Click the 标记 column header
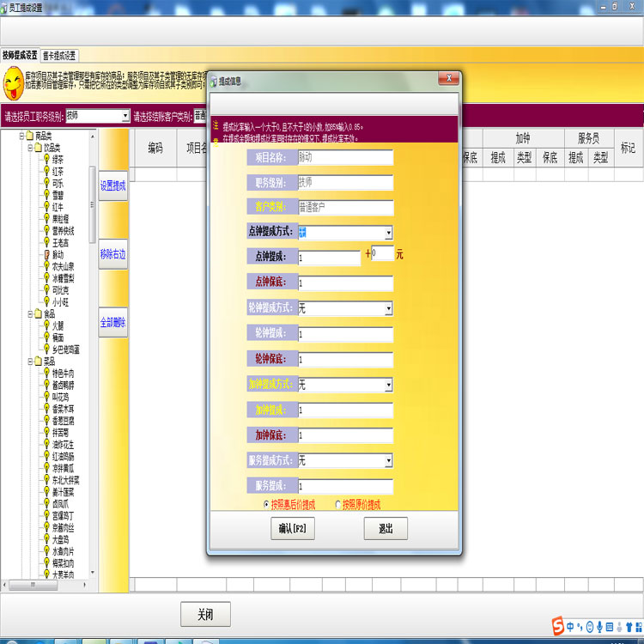 tap(628, 148)
